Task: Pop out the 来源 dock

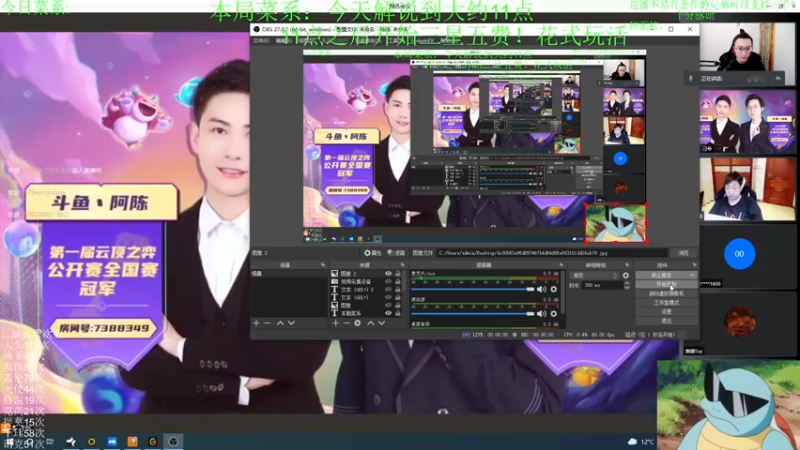Action: (x=402, y=265)
